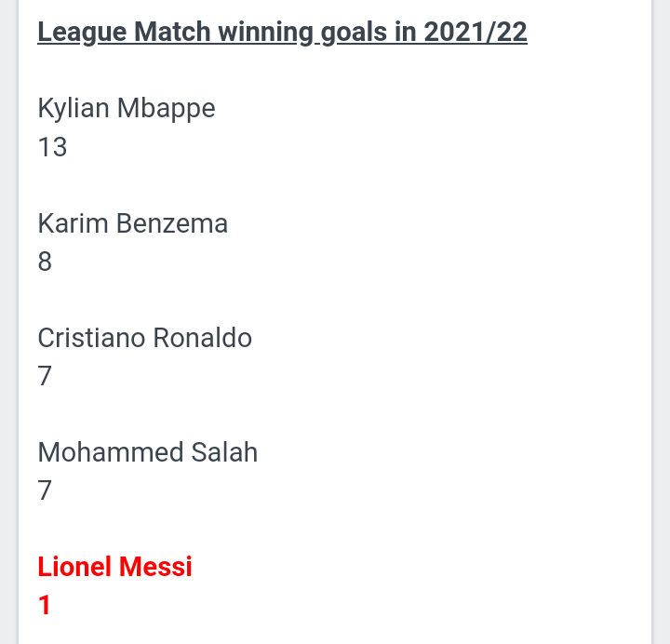Image resolution: width=670 pixels, height=644 pixels.
Task: Click the number 13 under Mbappe
Action: coord(52,147)
